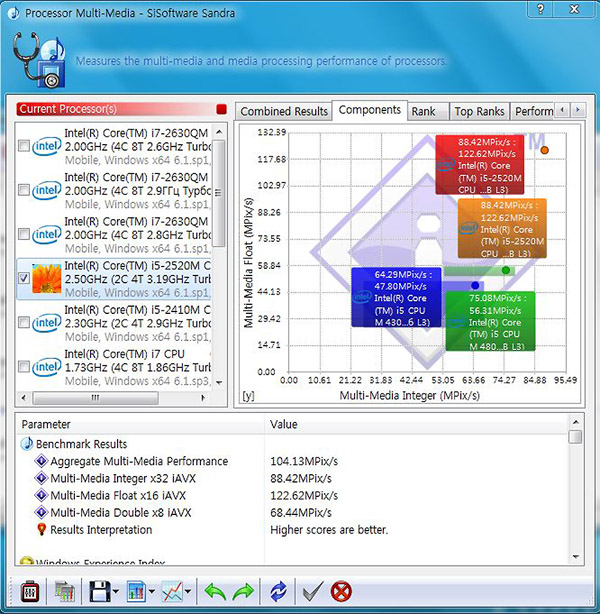Click the Multi-Media Integer x32 diamond icon
600x614 pixels.
[x=41, y=478]
